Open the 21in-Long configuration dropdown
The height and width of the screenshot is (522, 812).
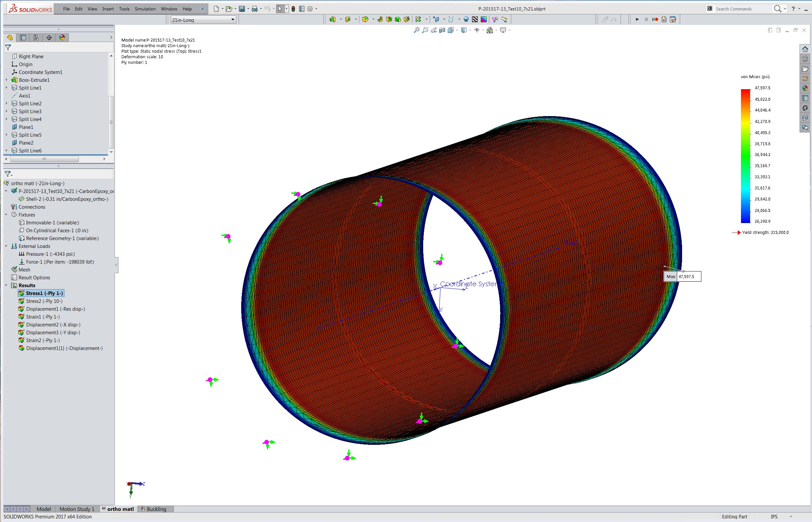pos(203,20)
